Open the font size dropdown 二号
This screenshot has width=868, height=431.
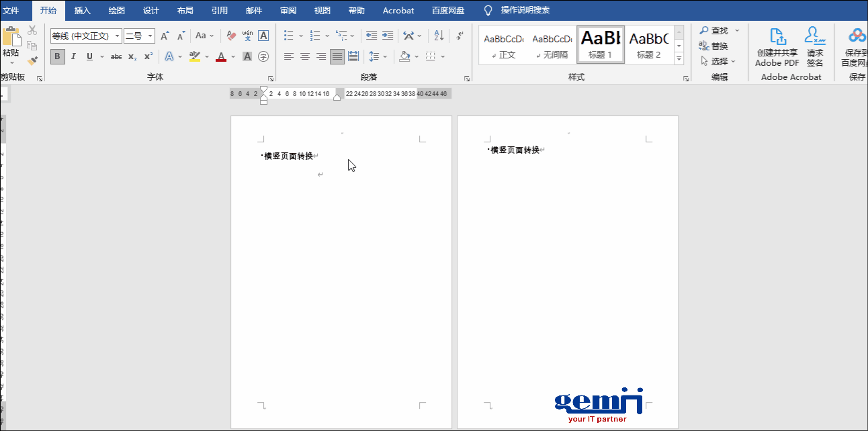[x=150, y=36]
